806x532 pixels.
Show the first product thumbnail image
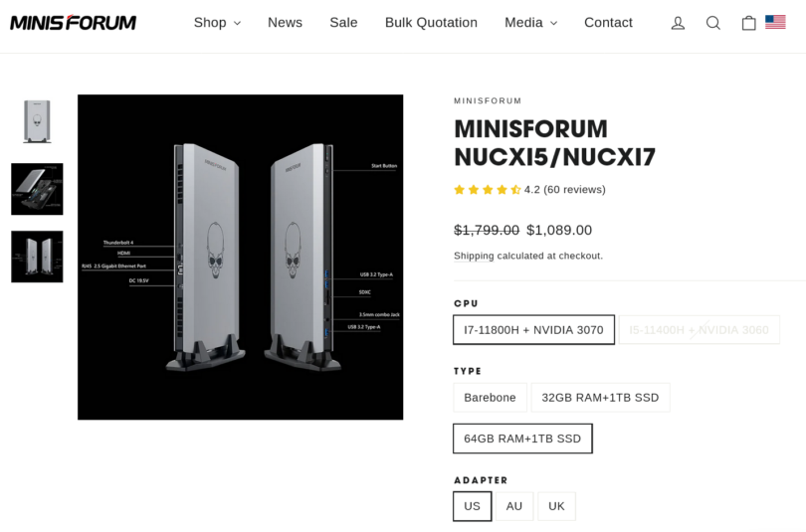click(37, 121)
